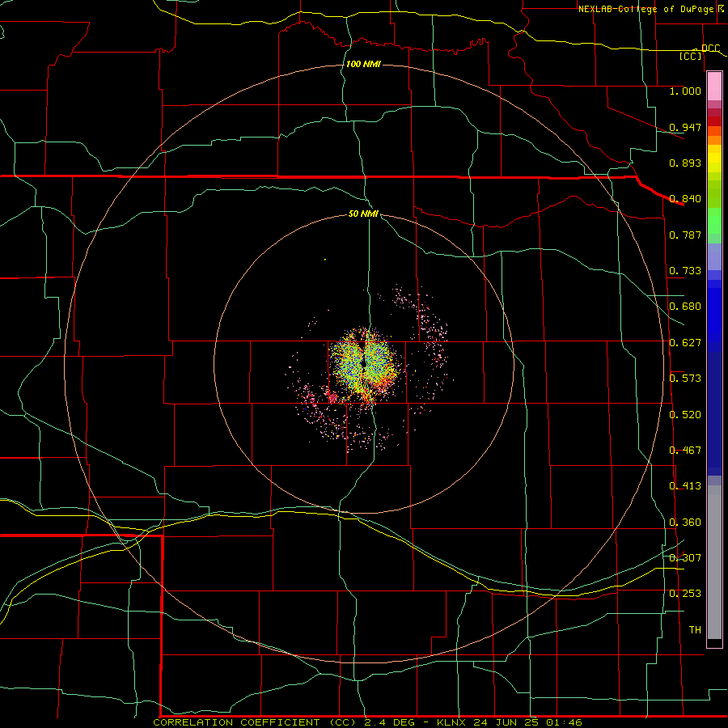Screen dimensions: 728x728
Task: Select the 0.893 color scale value
Action: coord(685,163)
